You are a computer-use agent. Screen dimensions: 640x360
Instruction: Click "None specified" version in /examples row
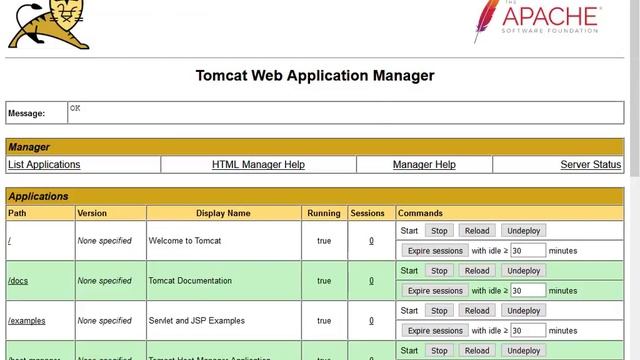tap(104, 321)
